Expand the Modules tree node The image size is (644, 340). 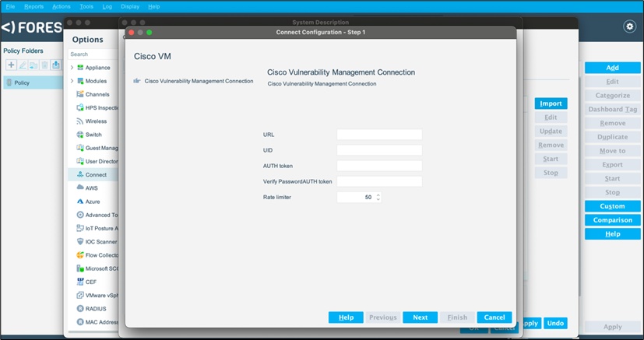pyautogui.click(x=72, y=81)
